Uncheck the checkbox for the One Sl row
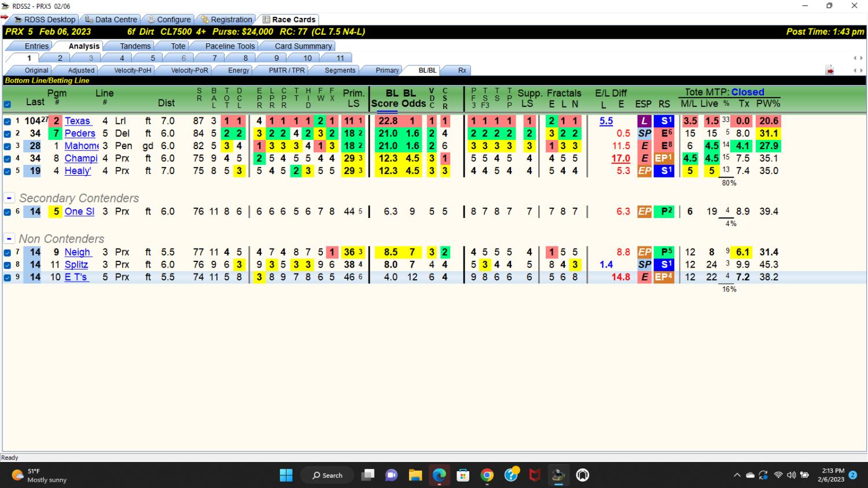868x488 pixels. point(8,212)
